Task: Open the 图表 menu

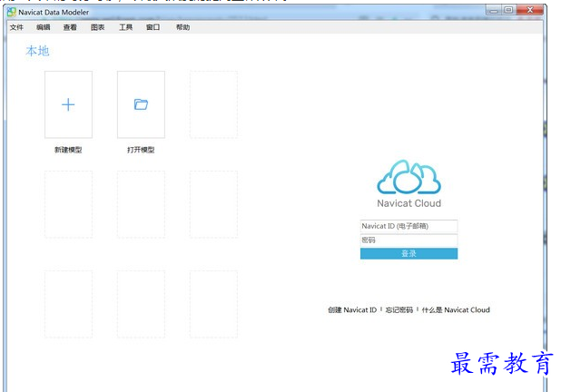Action: pyautogui.click(x=98, y=27)
